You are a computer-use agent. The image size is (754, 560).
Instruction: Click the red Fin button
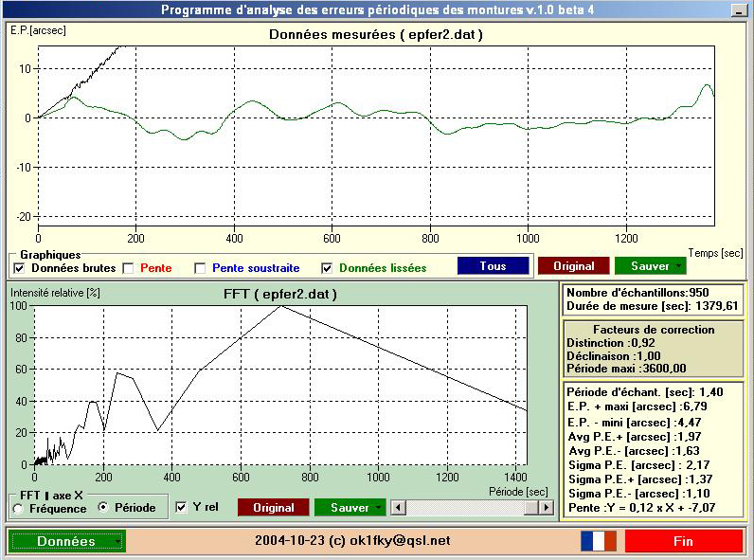coord(683,541)
